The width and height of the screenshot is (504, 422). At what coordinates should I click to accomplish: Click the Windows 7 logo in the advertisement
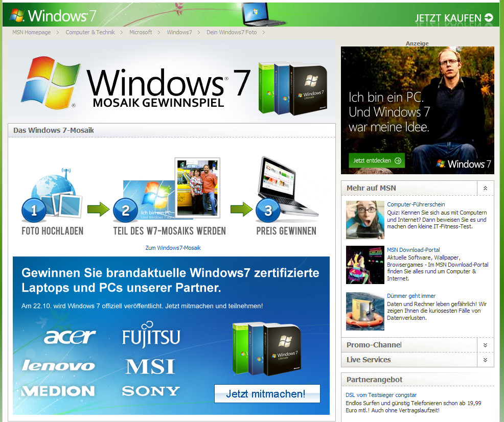(x=463, y=164)
